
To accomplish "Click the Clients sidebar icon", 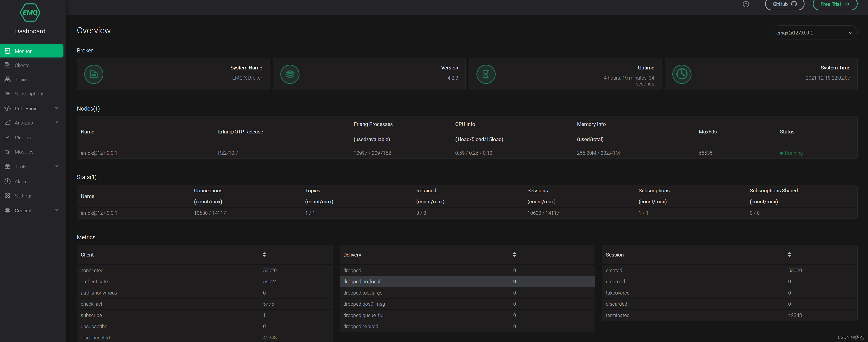I will tap(7, 65).
